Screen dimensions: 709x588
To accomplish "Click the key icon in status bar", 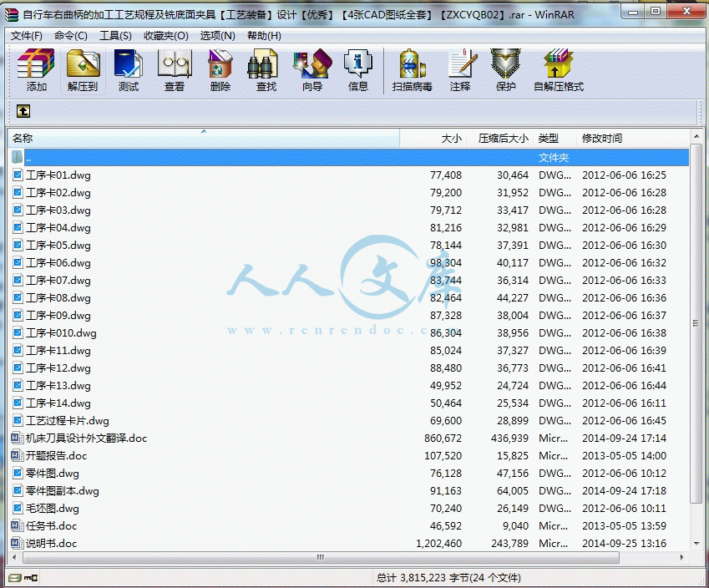I will pyautogui.click(x=31, y=578).
